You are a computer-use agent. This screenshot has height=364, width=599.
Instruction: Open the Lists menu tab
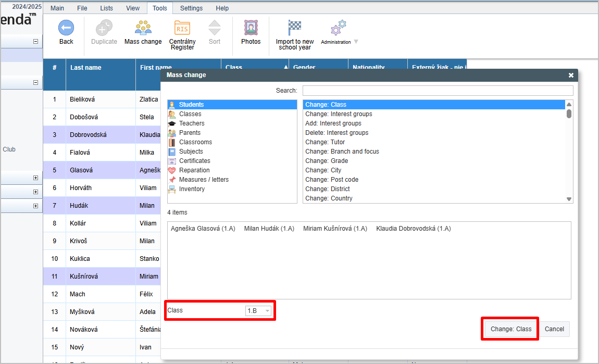(x=107, y=8)
